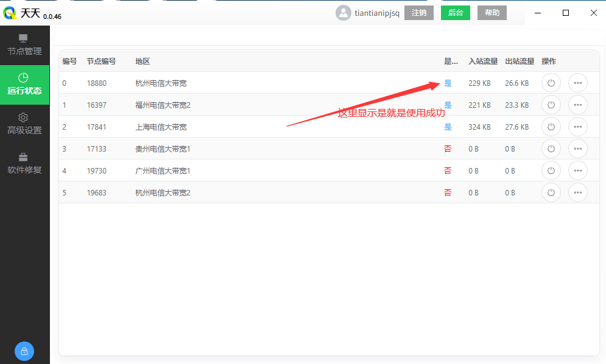Open more options for node 17133

pos(577,149)
